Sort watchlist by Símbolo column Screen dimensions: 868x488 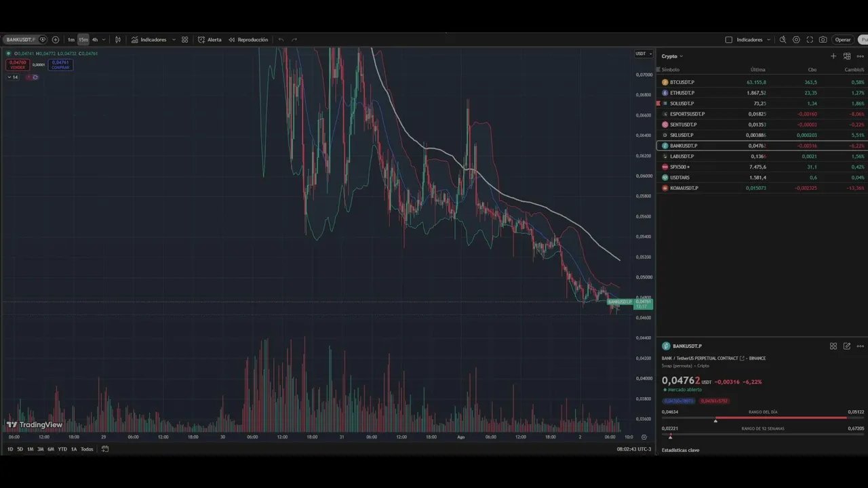click(671, 70)
